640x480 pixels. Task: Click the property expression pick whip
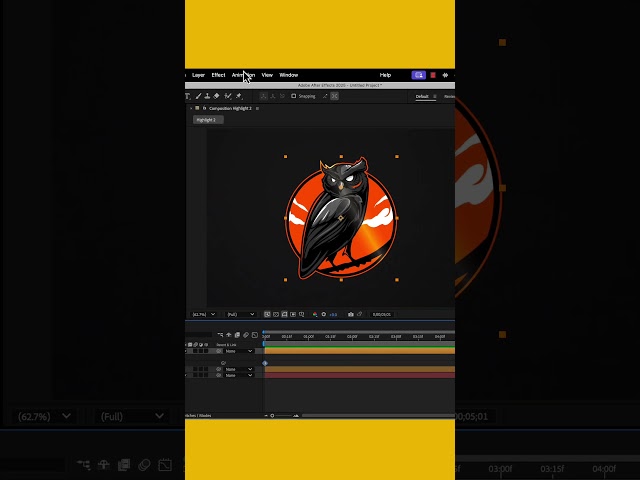click(223, 363)
